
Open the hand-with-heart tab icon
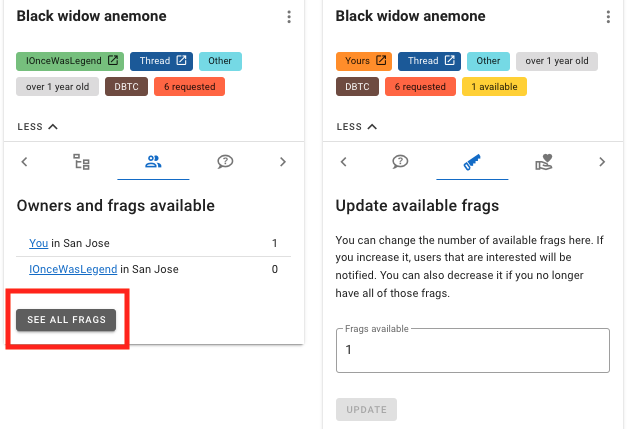point(544,161)
